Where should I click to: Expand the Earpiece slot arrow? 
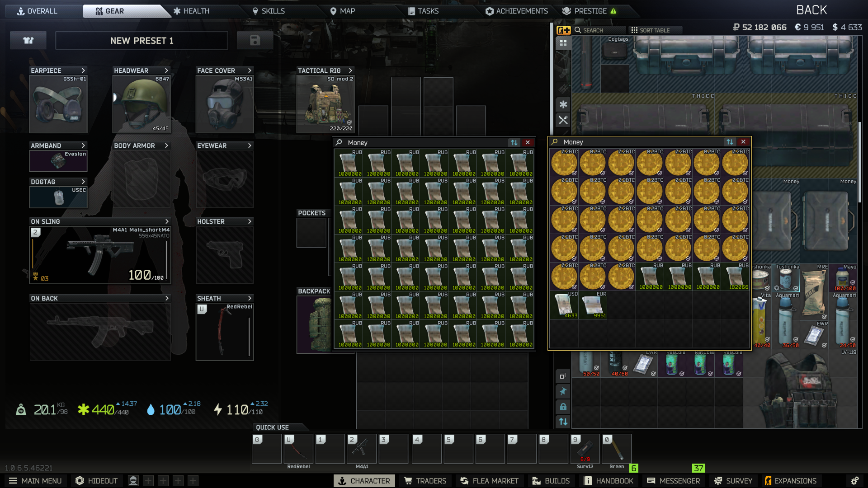[x=83, y=70]
